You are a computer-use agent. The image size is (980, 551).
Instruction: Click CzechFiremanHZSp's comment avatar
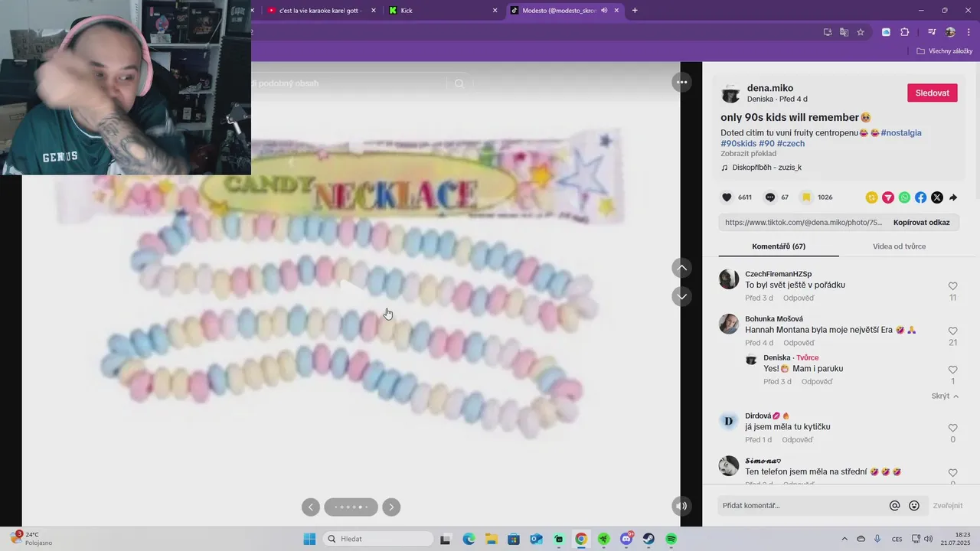point(729,279)
